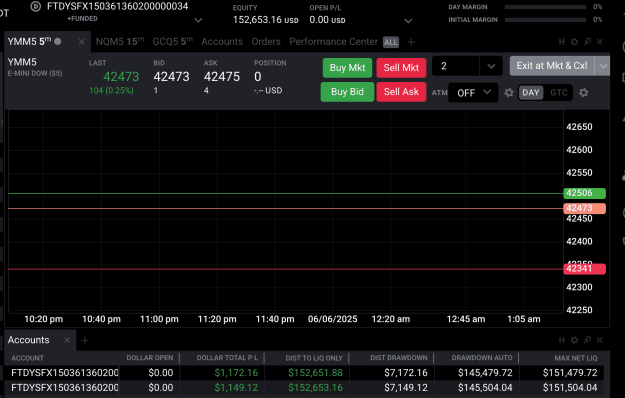Close the chart panel via header X

(599, 42)
